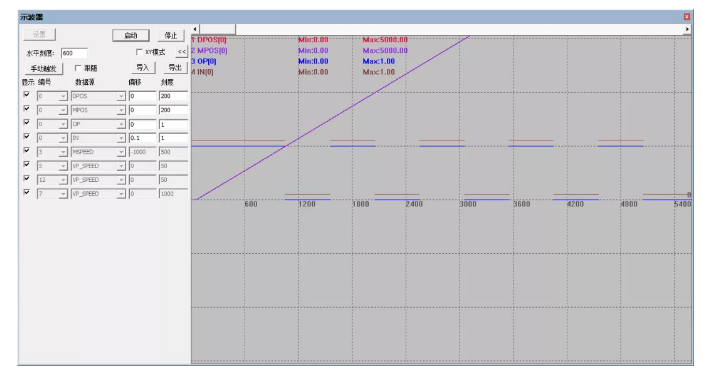
Task: Click the right scroll arrow above the waveform
Action: tap(687, 29)
